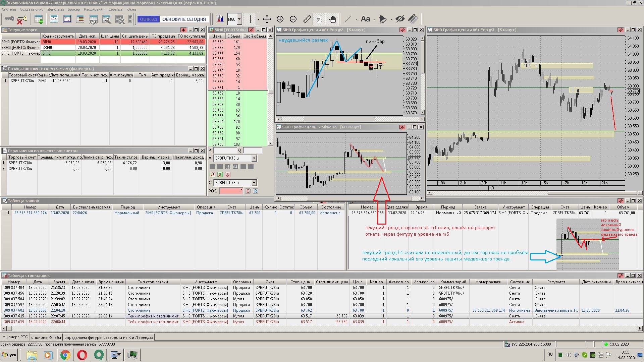Click the crosshair cursor tool
Viewport: 644px width, 362px height.
(x=250, y=19)
